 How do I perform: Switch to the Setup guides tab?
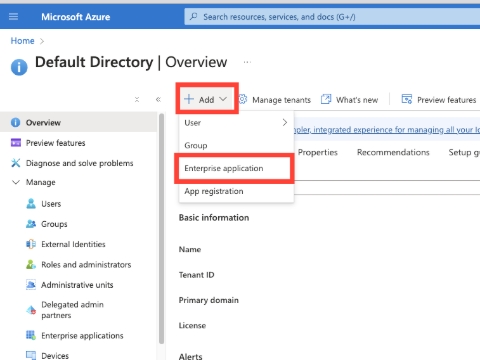tap(464, 153)
